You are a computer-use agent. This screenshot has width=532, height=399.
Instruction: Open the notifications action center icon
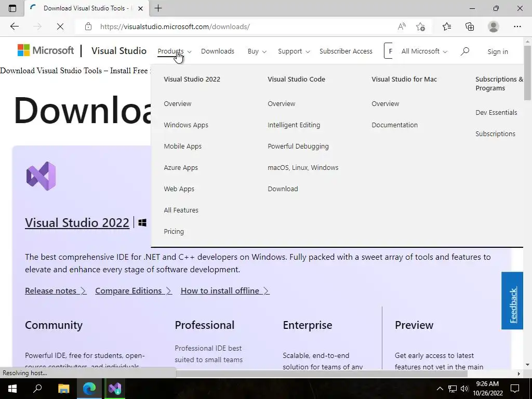(515, 388)
